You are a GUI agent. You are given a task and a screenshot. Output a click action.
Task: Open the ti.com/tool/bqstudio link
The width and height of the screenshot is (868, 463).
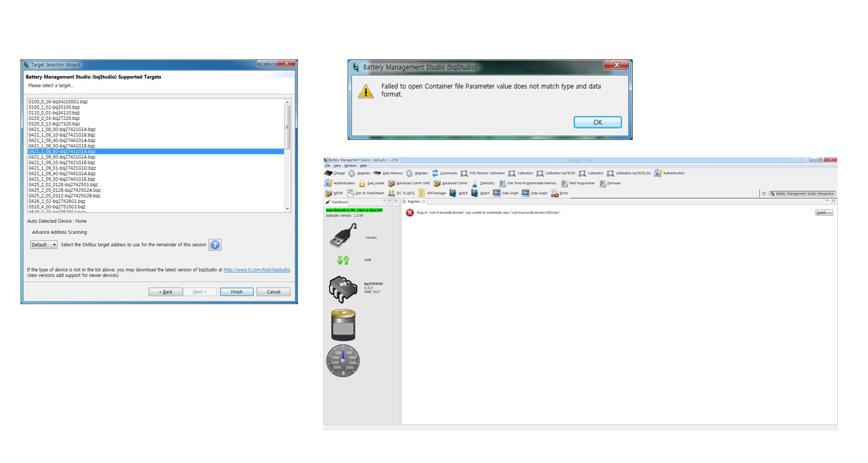[x=257, y=270]
